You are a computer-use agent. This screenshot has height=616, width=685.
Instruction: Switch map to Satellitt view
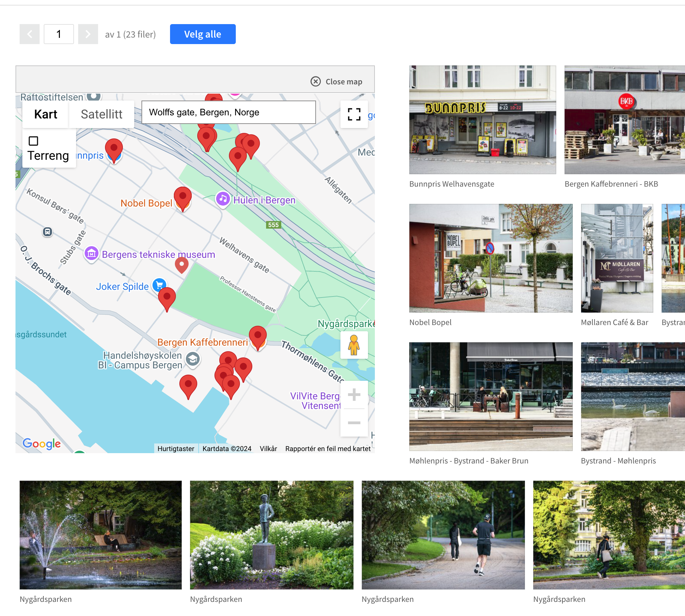tap(102, 114)
